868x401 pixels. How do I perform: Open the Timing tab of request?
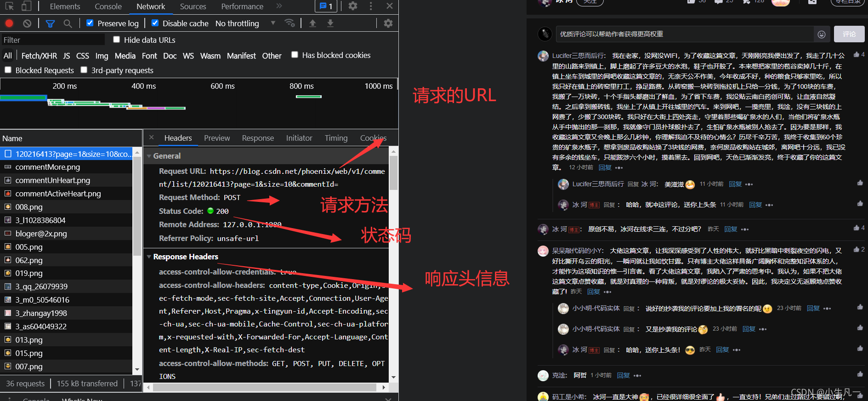pos(336,138)
